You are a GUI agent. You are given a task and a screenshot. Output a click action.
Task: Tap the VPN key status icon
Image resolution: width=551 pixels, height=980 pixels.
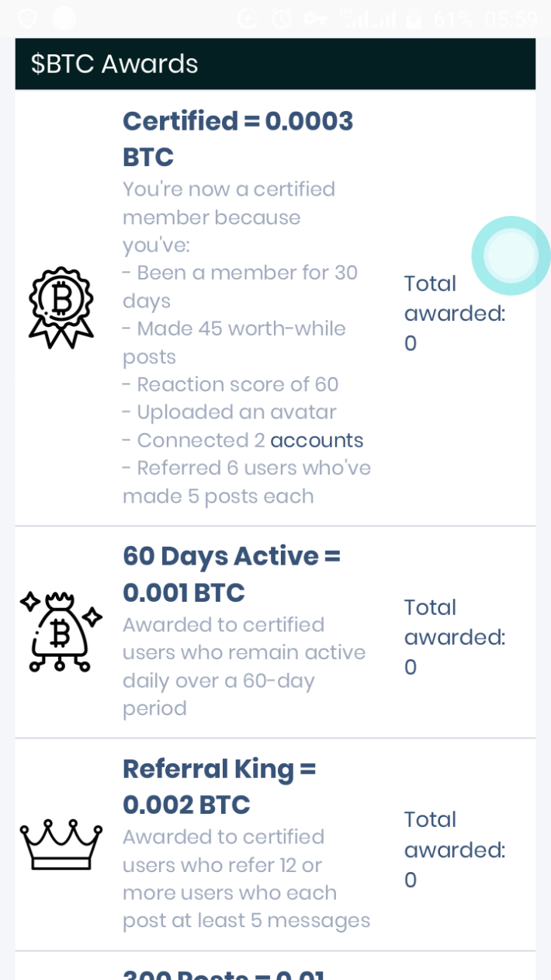pos(317,19)
